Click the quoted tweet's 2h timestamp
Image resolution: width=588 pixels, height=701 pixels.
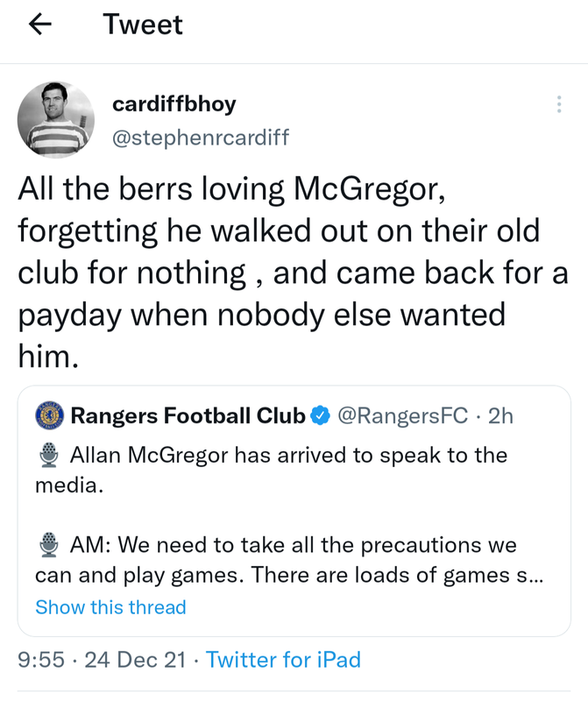pyautogui.click(x=500, y=415)
